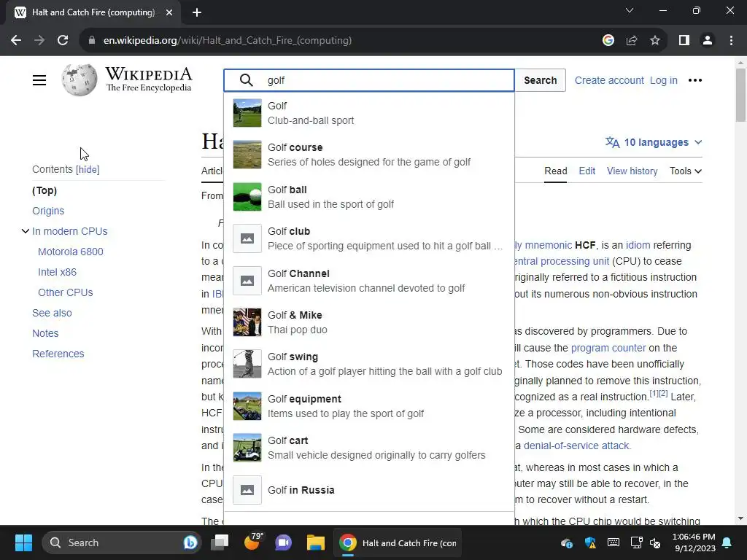The image size is (747, 560).
Task: Click the page vertical scrollbar thumb
Action: pyautogui.click(x=740, y=95)
